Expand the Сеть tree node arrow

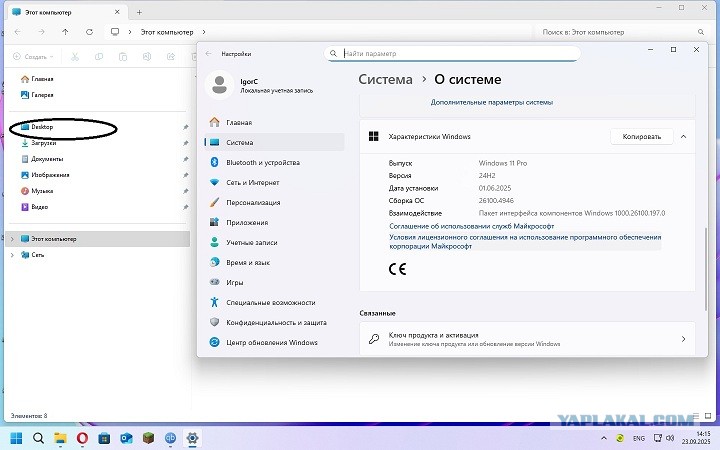pyautogui.click(x=12, y=255)
